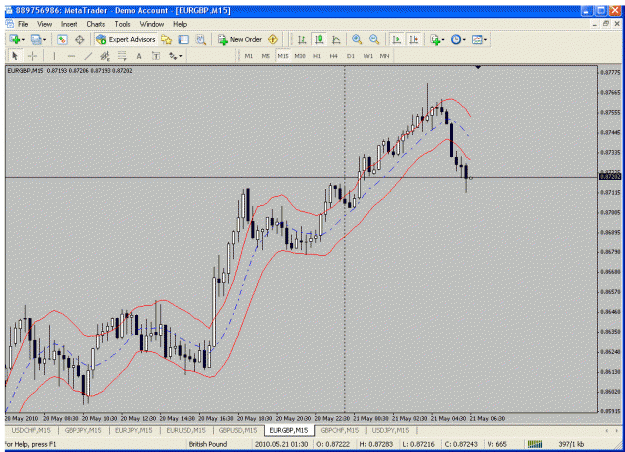
Task: Switch chart to line chart mode
Action: (336, 39)
